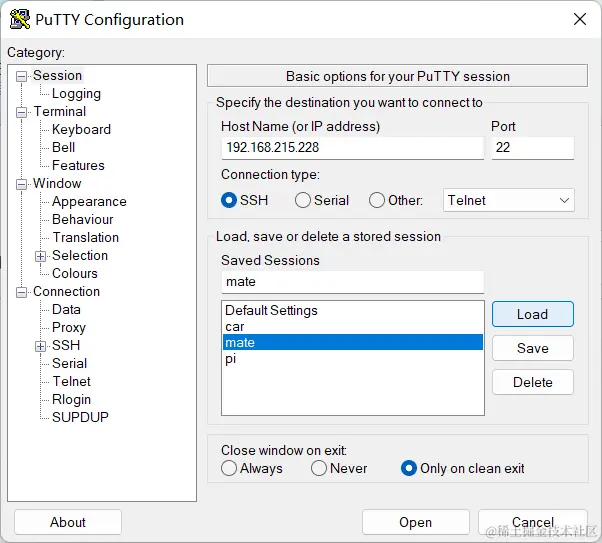Image resolution: width=602 pixels, height=543 pixels.
Task: Select the Serial connection type radio
Action: click(x=303, y=200)
